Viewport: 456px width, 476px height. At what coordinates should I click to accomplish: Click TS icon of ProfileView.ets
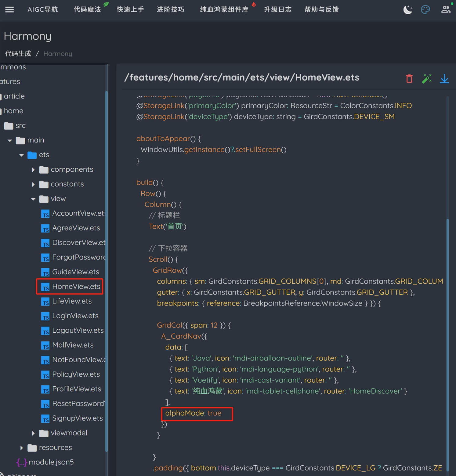pos(45,389)
